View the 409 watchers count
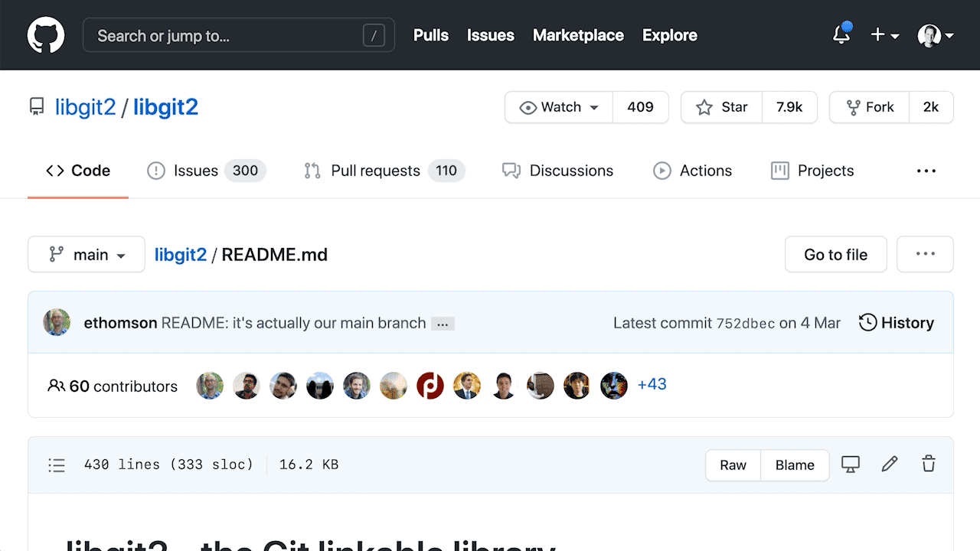 click(640, 107)
